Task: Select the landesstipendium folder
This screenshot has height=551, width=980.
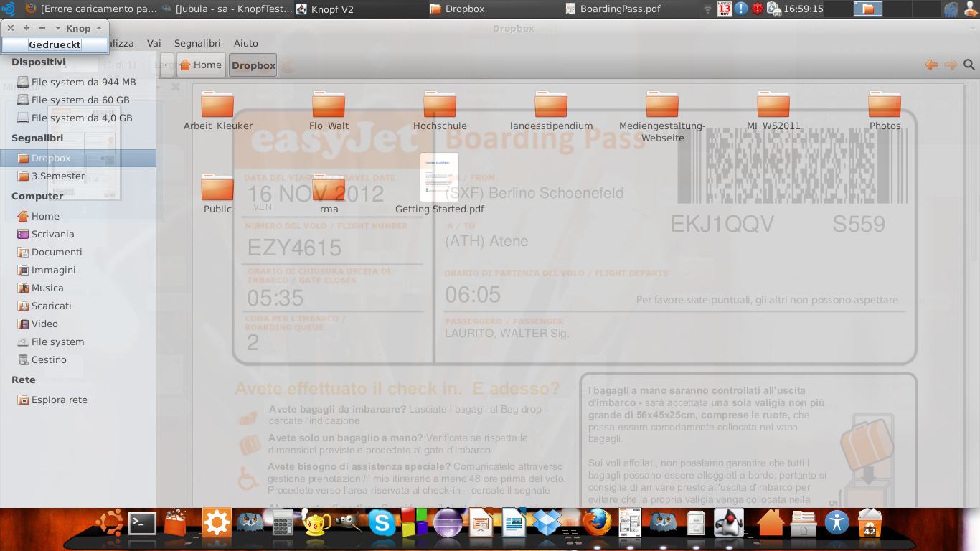Action: [551, 110]
